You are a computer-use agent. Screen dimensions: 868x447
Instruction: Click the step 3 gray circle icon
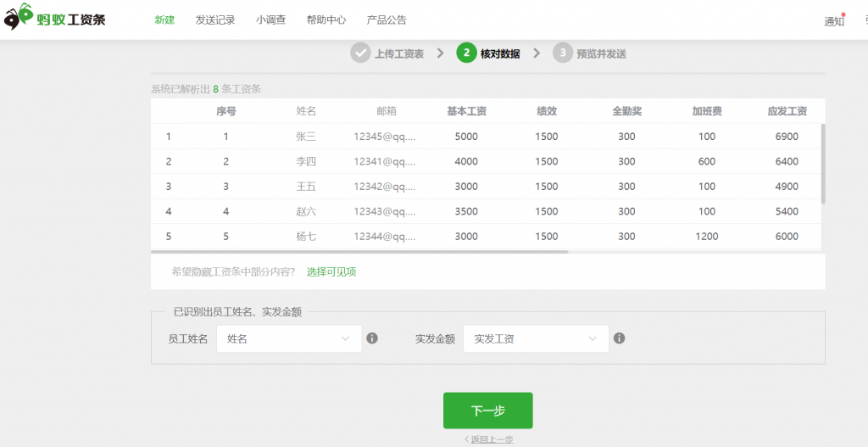(563, 53)
